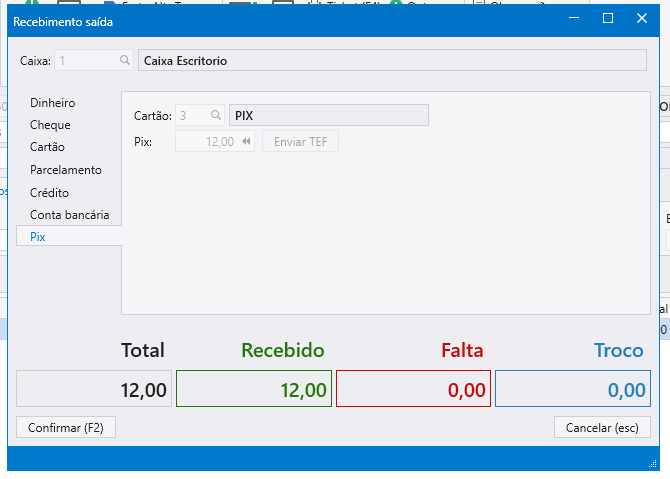670x479 pixels.
Task: Click the resize grip at the dialog corner
Action: coord(653,463)
